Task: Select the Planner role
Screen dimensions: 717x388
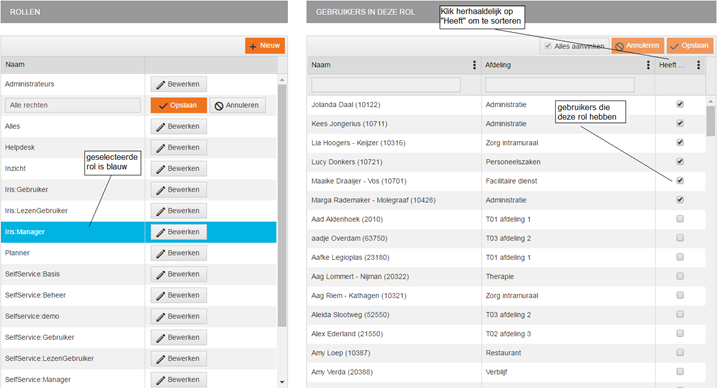Action: 139,253
